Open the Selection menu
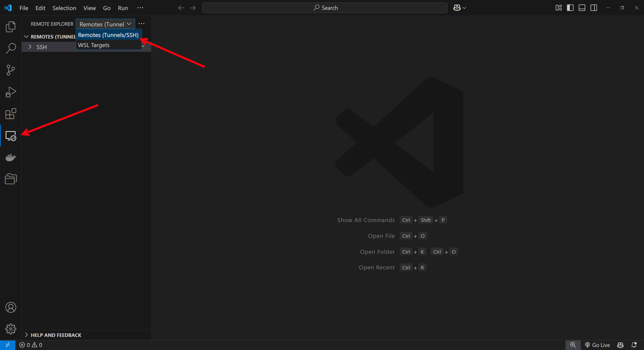This screenshot has height=350, width=644. coord(64,8)
